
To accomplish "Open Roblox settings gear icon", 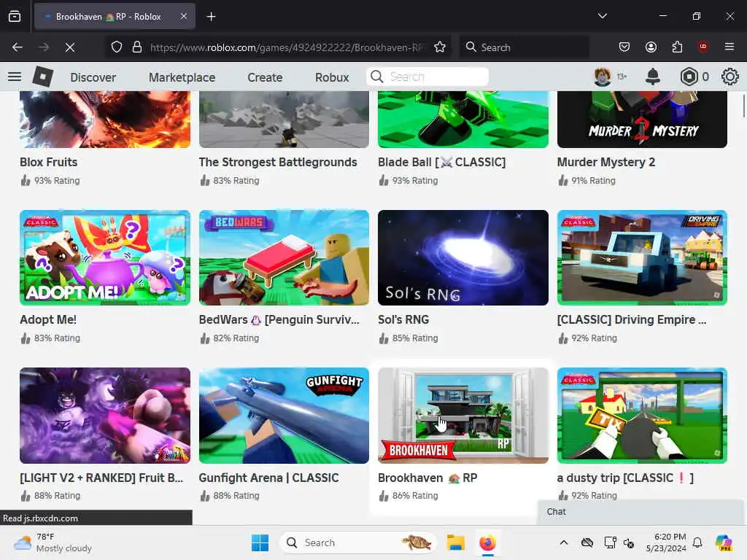I will (729, 77).
